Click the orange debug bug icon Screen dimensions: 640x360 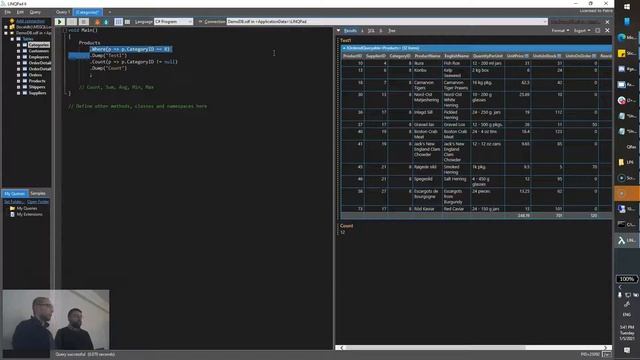click(97, 22)
